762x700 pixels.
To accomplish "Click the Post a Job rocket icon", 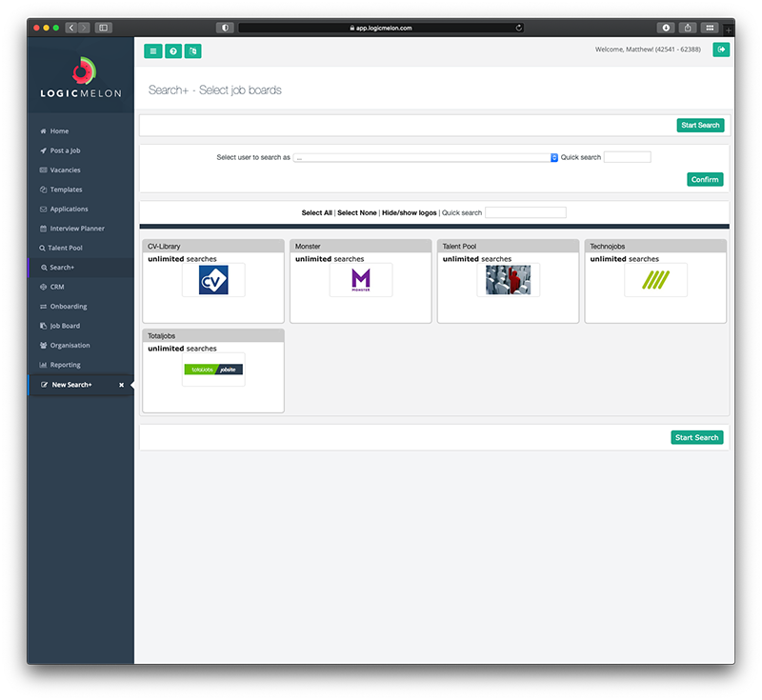I will coord(43,150).
